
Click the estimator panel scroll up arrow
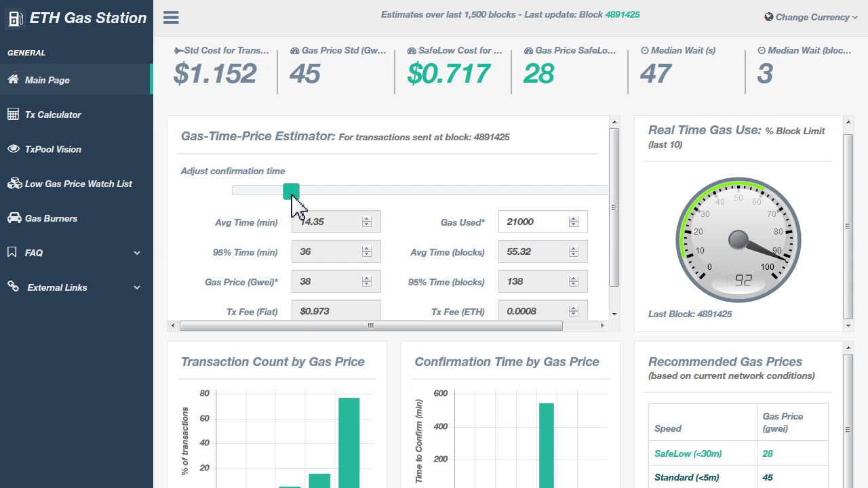pyautogui.click(x=614, y=123)
